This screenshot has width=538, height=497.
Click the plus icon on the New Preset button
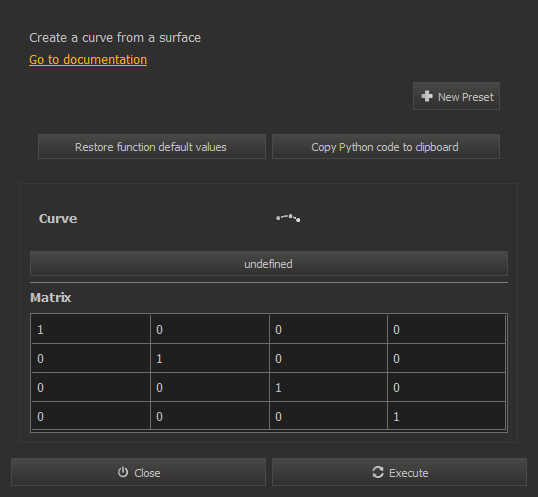point(427,96)
